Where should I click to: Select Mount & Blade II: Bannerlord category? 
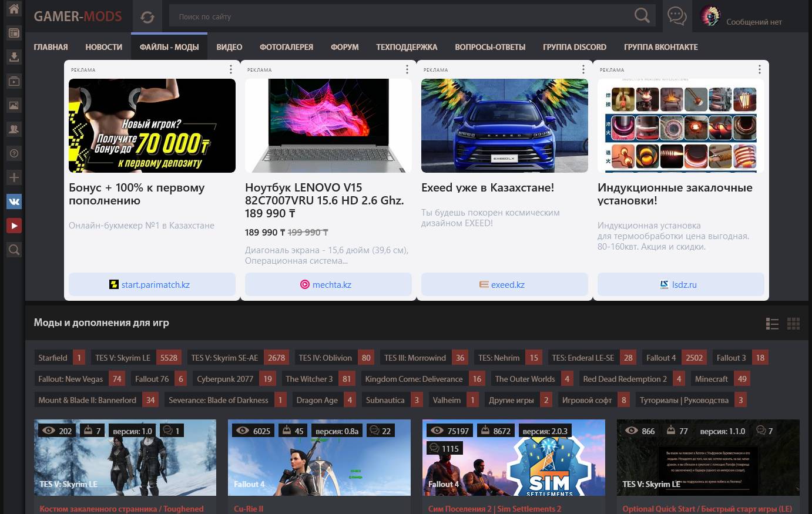[x=96, y=400]
